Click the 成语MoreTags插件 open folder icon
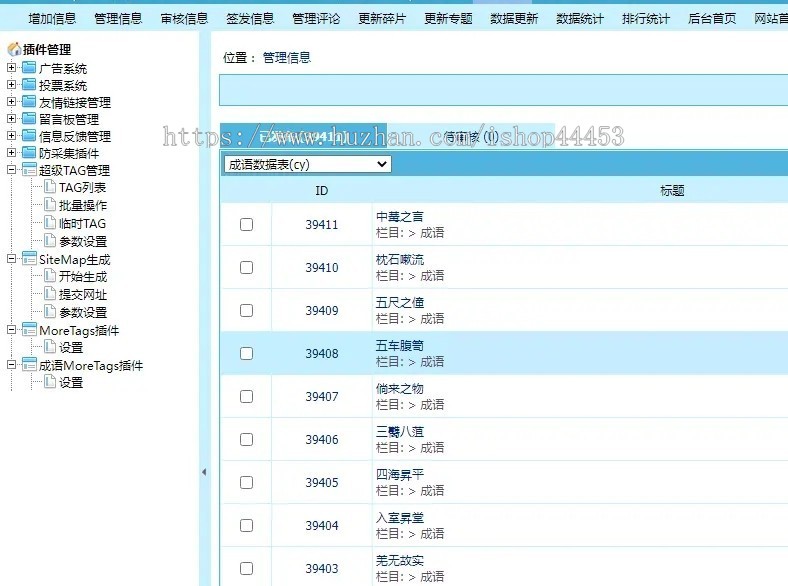The height and width of the screenshot is (586, 788). 29,365
